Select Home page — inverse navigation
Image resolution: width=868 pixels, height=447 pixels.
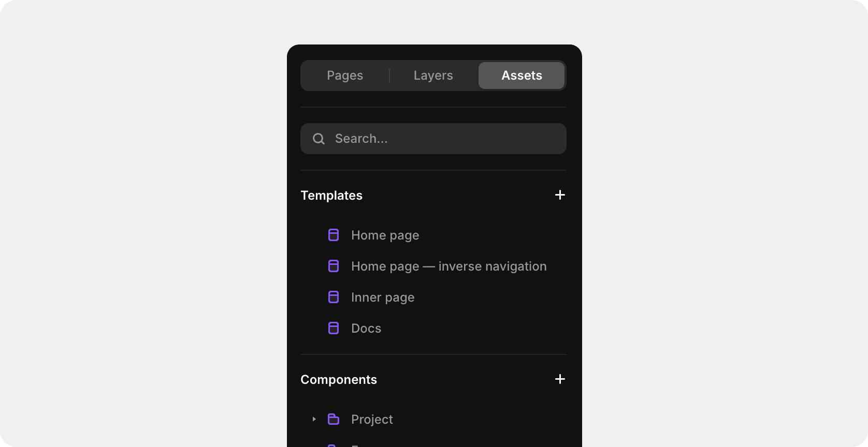449,266
